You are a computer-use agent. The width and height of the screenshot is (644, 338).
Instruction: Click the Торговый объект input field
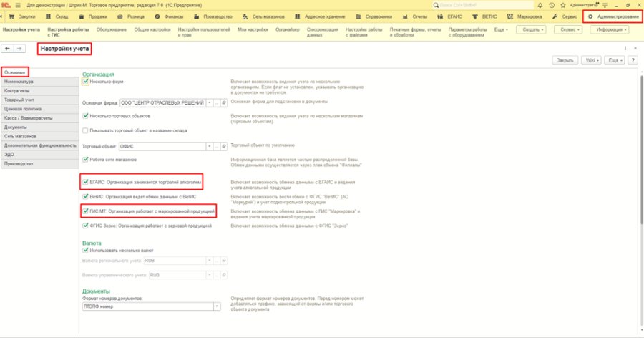[162, 146]
